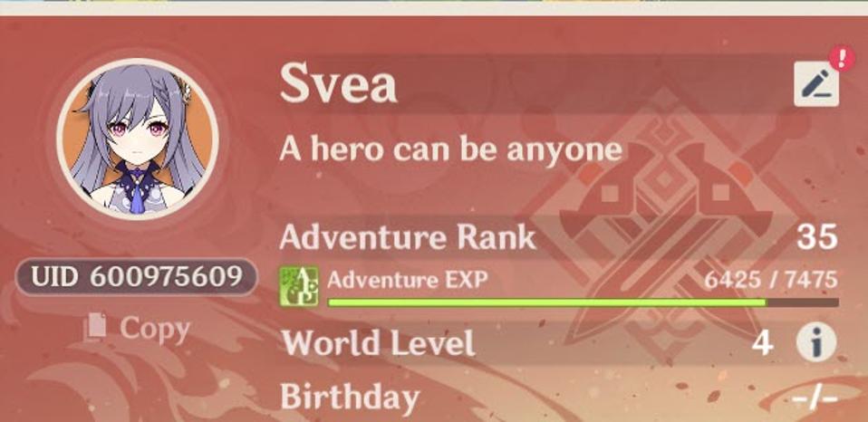Viewport: 868px width, 422px height.
Task: Select the player name Svea
Action: click(338, 84)
